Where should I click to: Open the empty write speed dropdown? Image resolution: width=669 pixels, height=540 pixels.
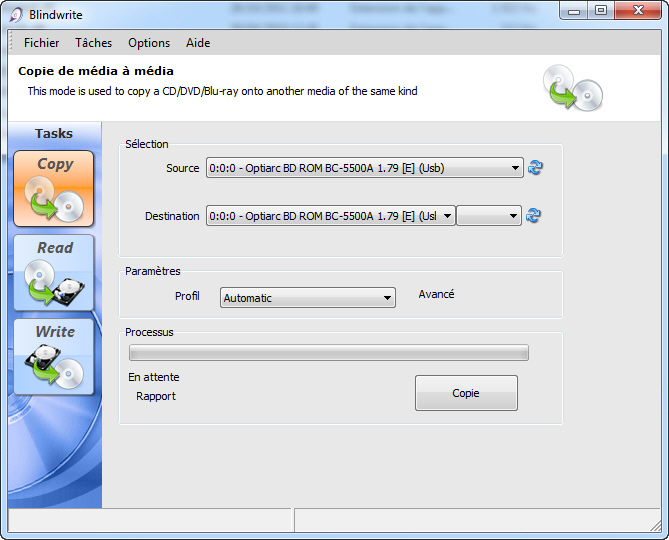pyautogui.click(x=489, y=216)
